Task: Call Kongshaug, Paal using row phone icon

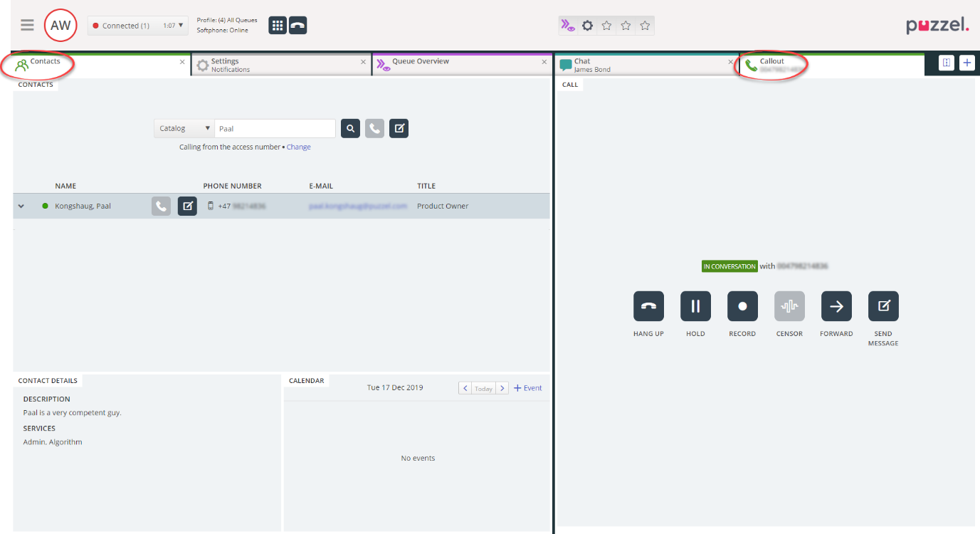Action: pos(161,206)
